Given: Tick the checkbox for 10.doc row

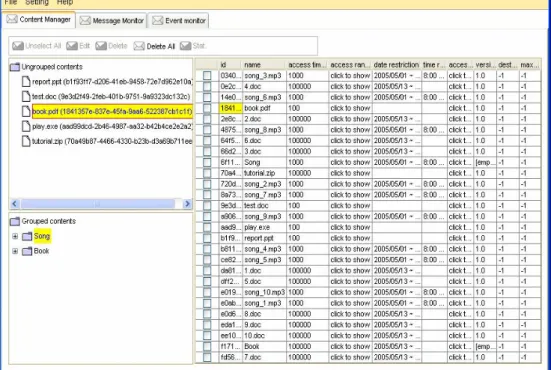Looking at the screenshot, I should pos(207,336).
